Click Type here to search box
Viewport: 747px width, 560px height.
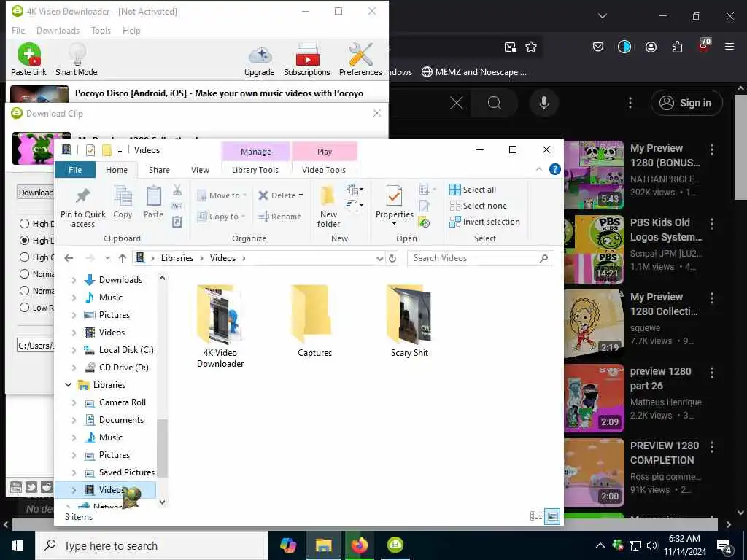(x=152, y=545)
